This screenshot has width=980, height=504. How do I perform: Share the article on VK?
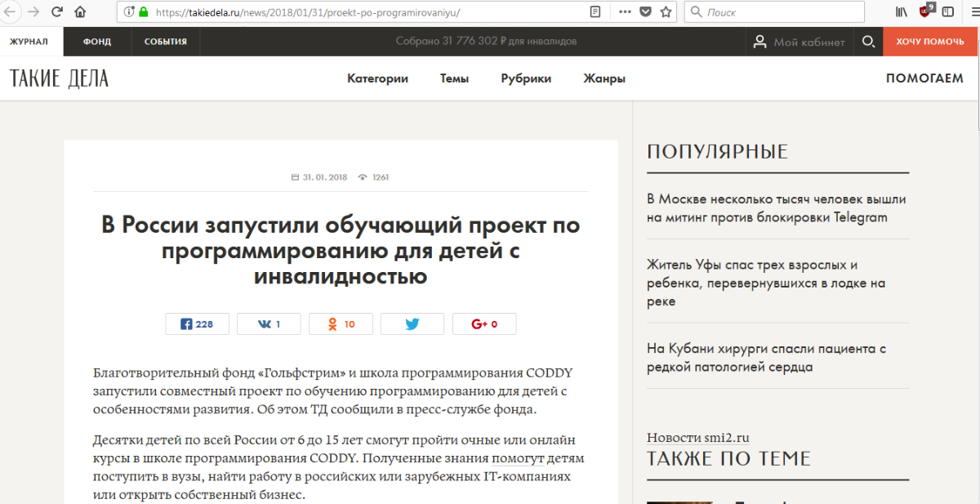(269, 324)
